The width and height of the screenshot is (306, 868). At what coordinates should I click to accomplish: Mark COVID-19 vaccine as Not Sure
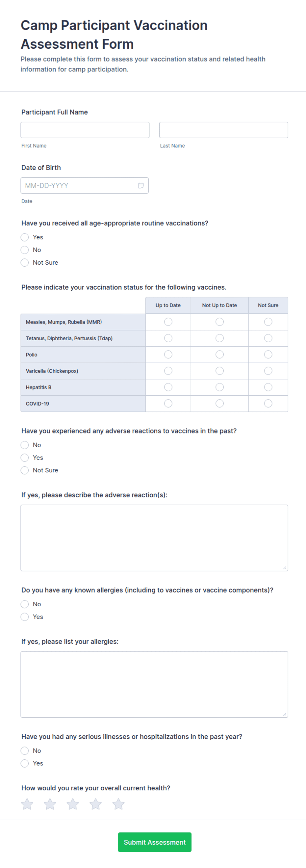pos(268,403)
